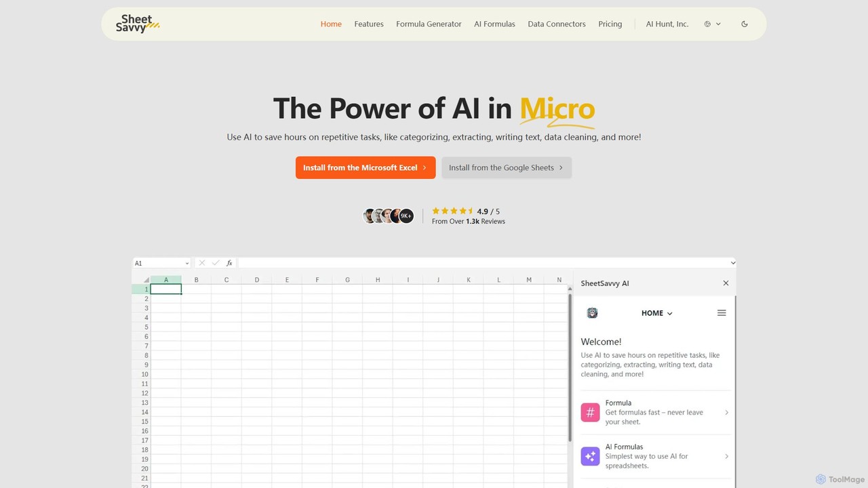Click the SheetSavvy AI panel title
The height and width of the screenshot is (488, 868).
605,283
